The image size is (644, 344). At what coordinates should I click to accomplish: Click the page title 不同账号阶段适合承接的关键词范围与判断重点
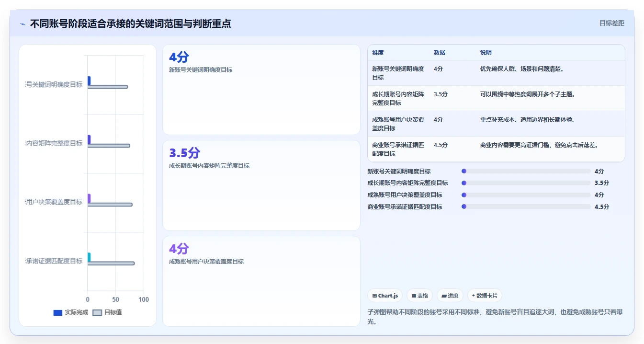(130, 23)
